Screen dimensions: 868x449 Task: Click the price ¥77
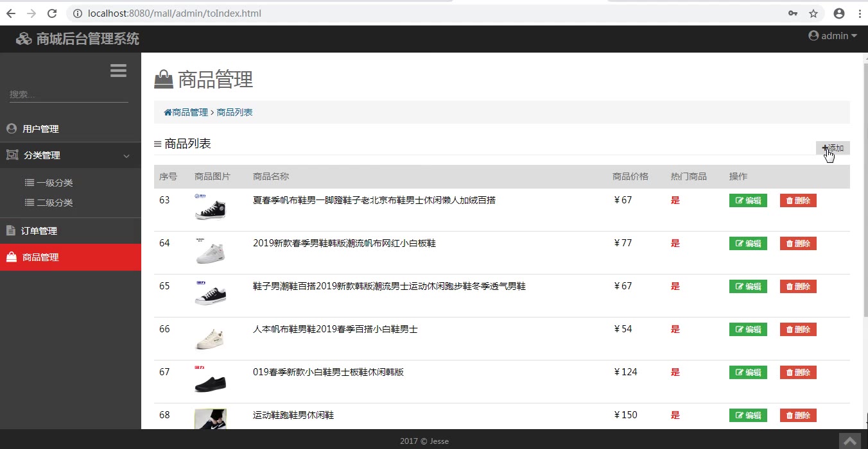coord(623,243)
